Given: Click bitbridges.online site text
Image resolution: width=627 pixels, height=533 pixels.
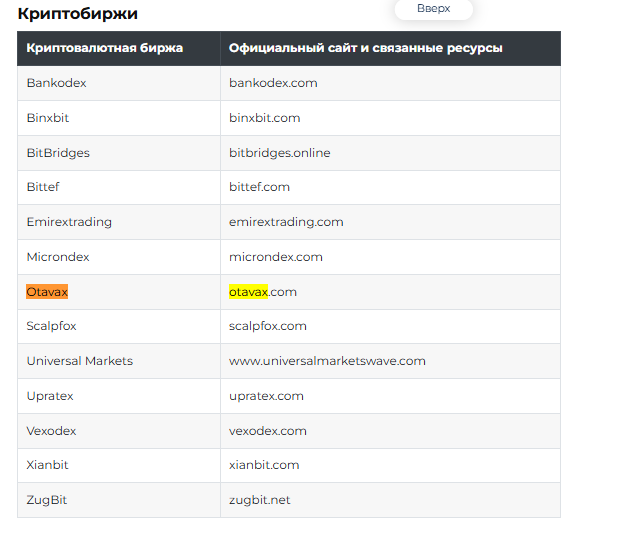Looking at the screenshot, I should [280, 153].
